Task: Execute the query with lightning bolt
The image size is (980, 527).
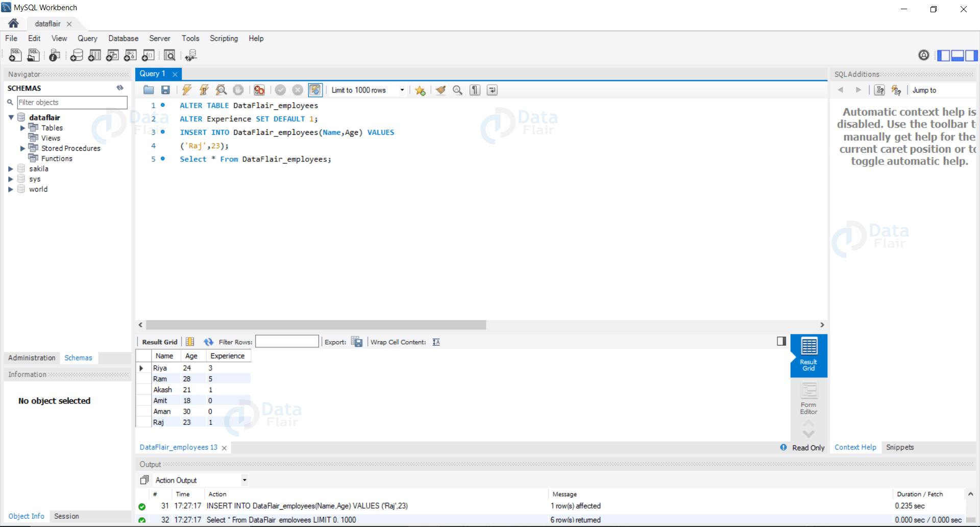Action: (x=187, y=90)
